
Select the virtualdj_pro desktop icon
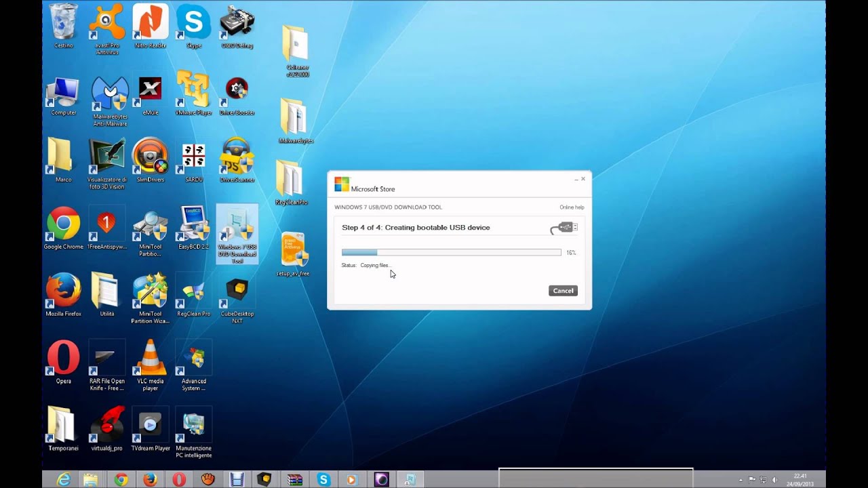pos(106,429)
